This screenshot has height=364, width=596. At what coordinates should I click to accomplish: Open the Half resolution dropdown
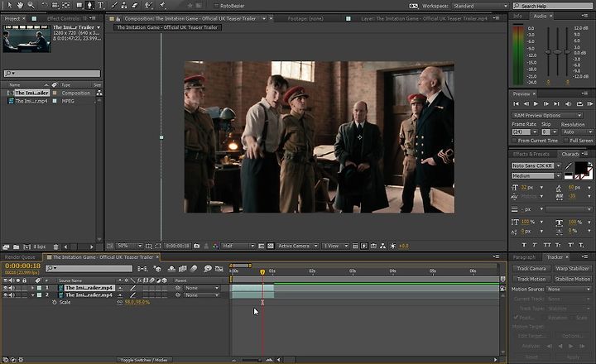tap(238, 246)
